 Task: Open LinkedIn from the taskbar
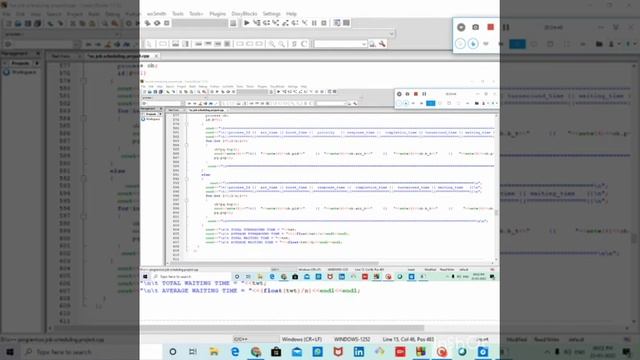[359, 351]
